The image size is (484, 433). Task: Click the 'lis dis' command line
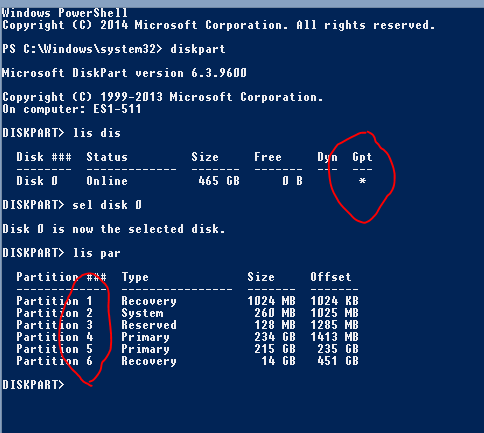tap(62, 133)
